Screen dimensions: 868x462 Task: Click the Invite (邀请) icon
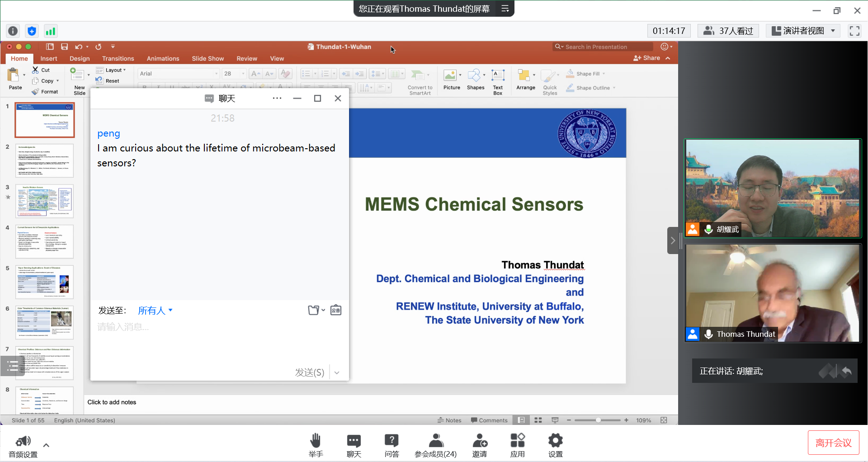[479, 441]
